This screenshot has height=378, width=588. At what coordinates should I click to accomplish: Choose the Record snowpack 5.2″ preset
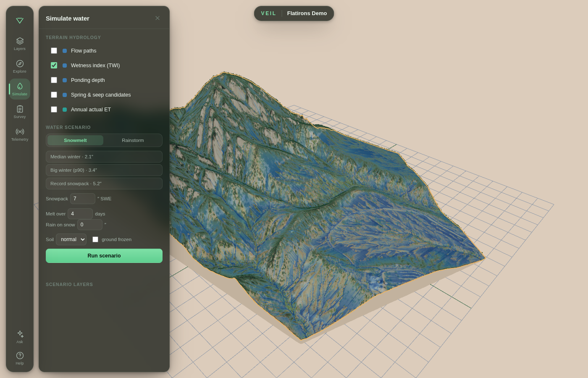click(x=104, y=184)
